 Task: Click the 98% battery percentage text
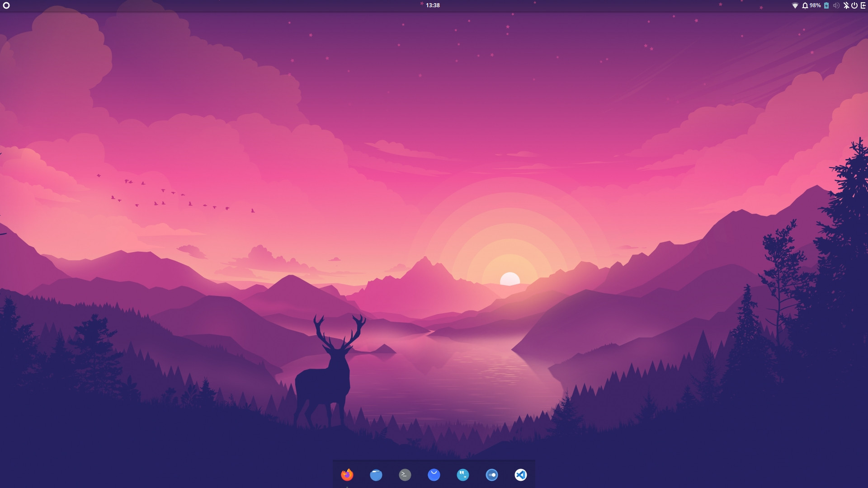815,5
